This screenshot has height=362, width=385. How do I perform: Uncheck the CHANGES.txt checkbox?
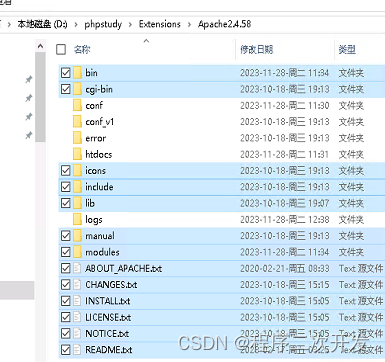(x=66, y=285)
